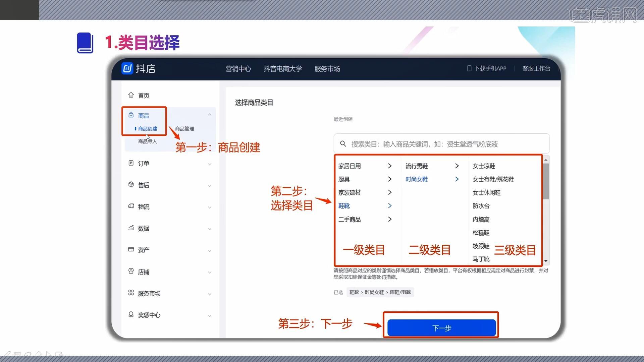
Task: Click the 资产 card icon
Action: click(131, 249)
